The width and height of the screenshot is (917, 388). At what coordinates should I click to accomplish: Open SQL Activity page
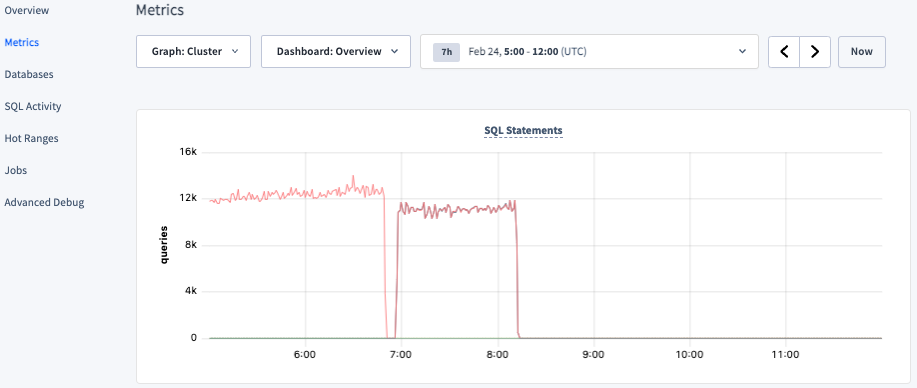click(x=33, y=107)
